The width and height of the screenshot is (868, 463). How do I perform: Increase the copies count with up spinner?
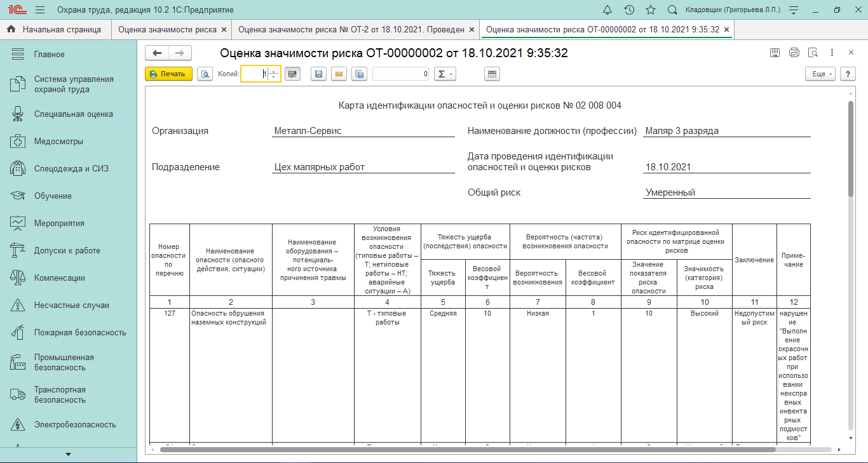tap(274, 70)
